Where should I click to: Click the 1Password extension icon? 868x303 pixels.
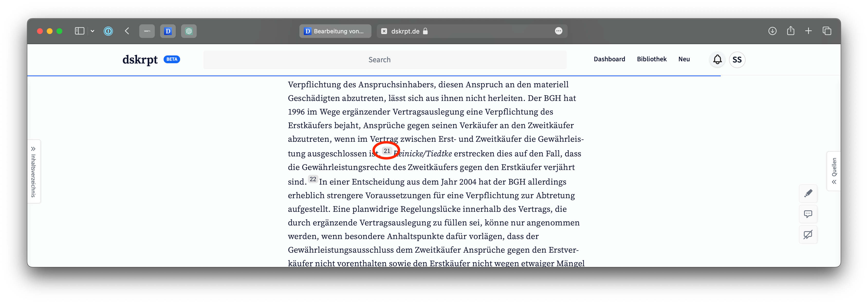coord(108,31)
